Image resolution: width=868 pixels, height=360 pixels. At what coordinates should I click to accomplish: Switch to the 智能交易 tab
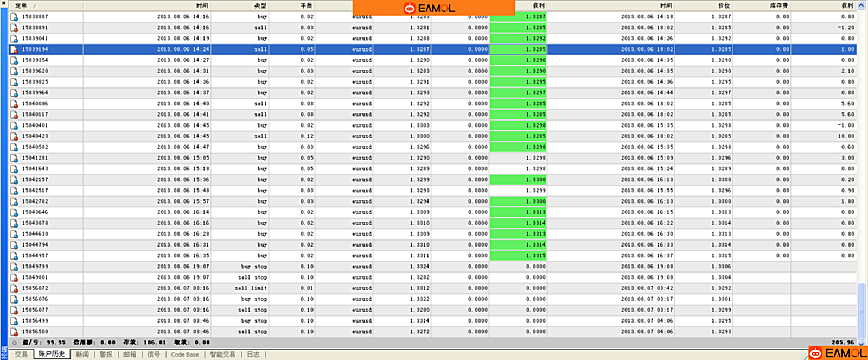coord(223,355)
